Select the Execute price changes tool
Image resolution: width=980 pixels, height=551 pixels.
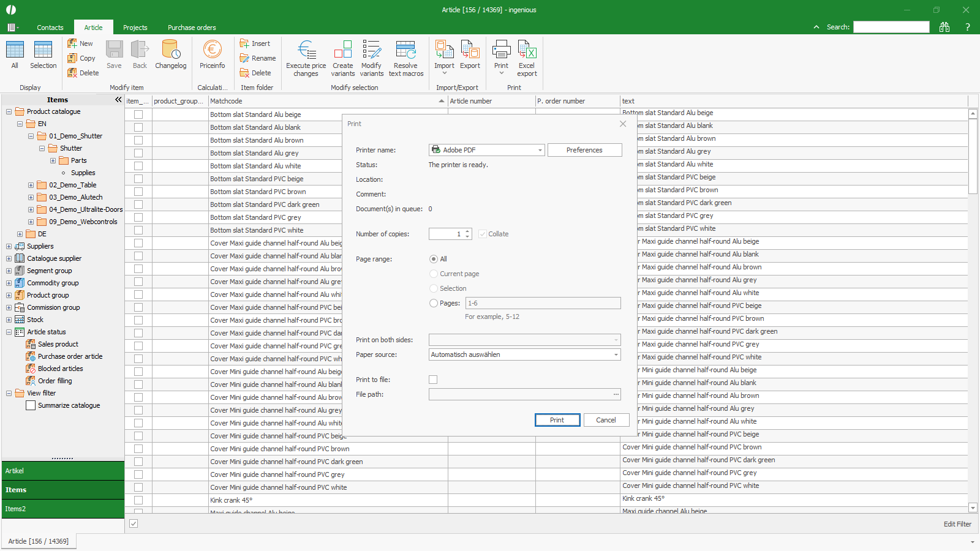306,50
